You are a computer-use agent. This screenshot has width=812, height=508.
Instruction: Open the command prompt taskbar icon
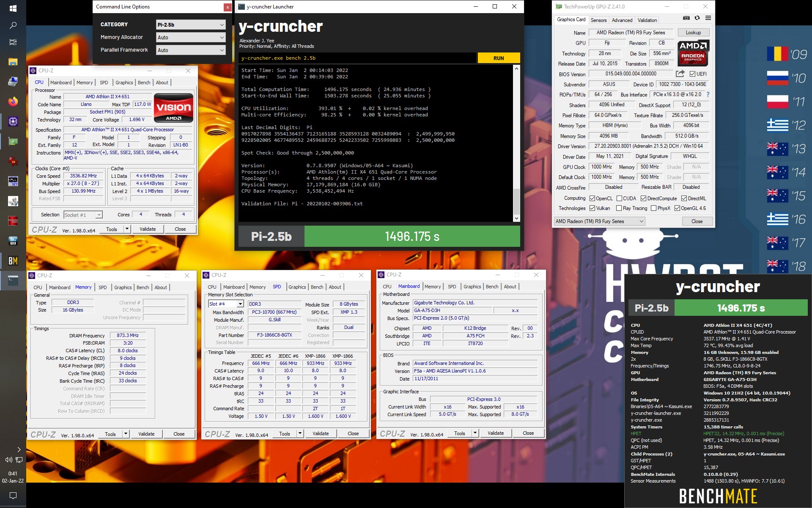click(x=13, y=280)
